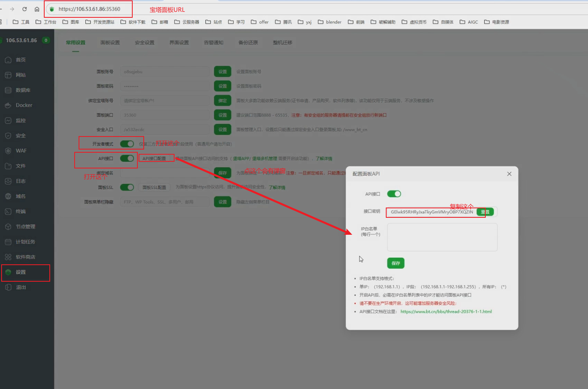Open the API documentation link
Image resolution: width=588 pixels, height=389 pixels.
446,312
